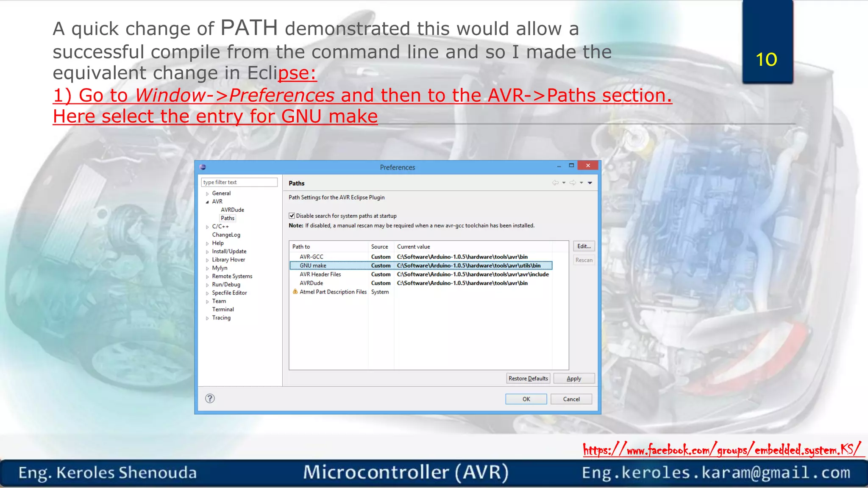Select Terminal in preferences tree
The image size is (868, 488).
[223, 309]
